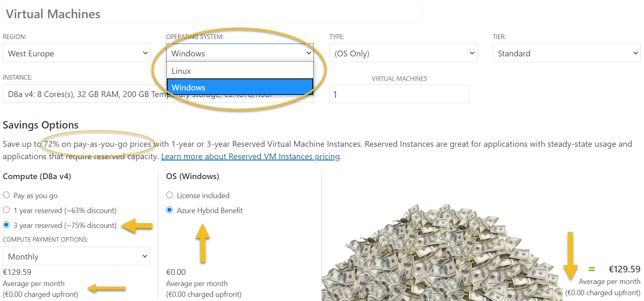Select 3 year reserved (~75% discount)
644x301 pixels.
point(6,225)
